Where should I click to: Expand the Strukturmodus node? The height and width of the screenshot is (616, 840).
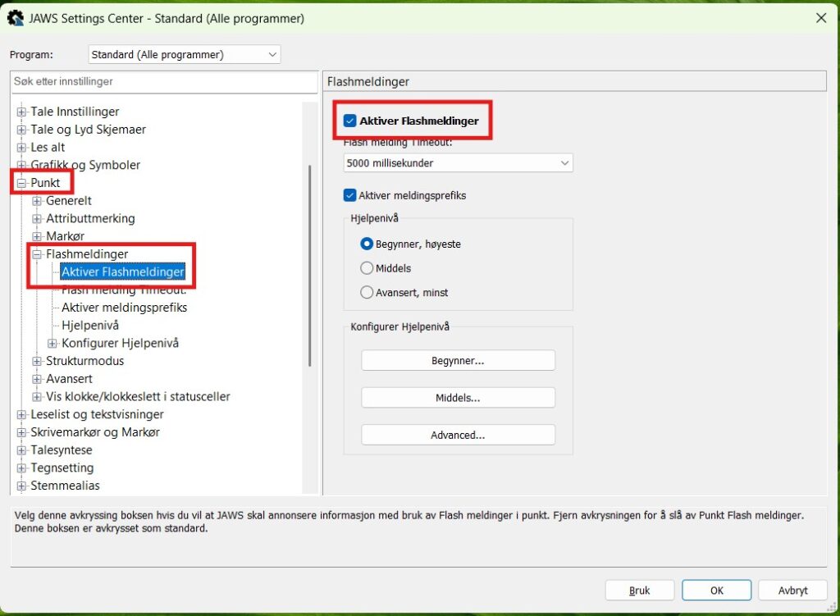point(36,360)
